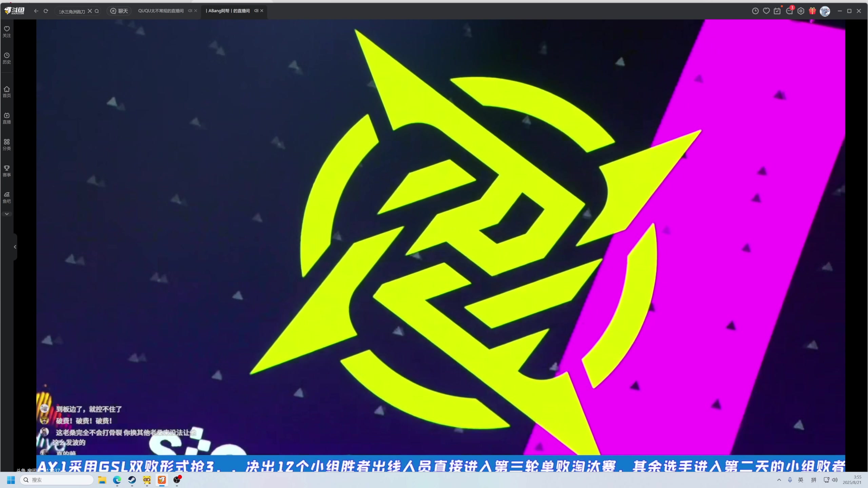Close the QUQU太不常规的直播间 tab
The height and width of the screenshot is (488, 868).
pos(196,11)
